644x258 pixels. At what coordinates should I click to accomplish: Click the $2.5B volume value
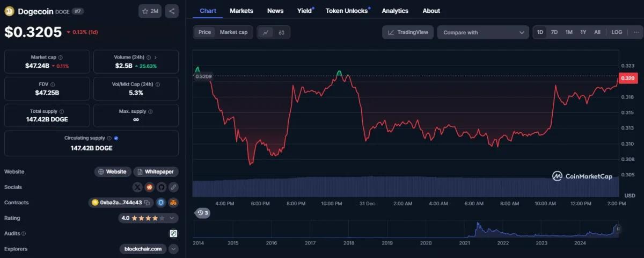123,66
